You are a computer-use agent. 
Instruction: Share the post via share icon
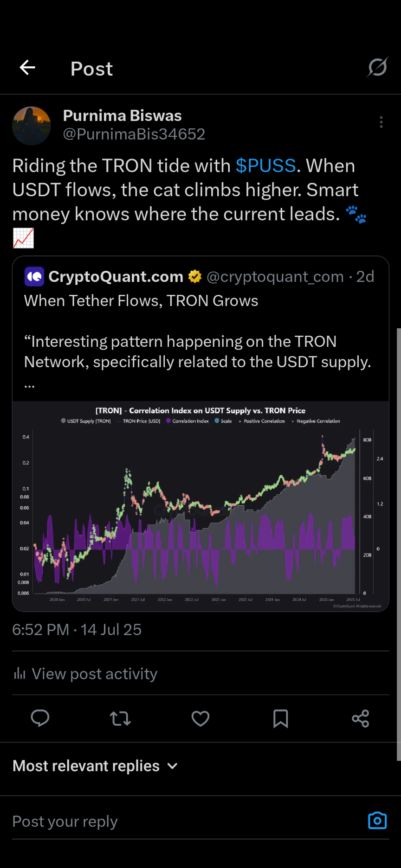tap(361, 718)
